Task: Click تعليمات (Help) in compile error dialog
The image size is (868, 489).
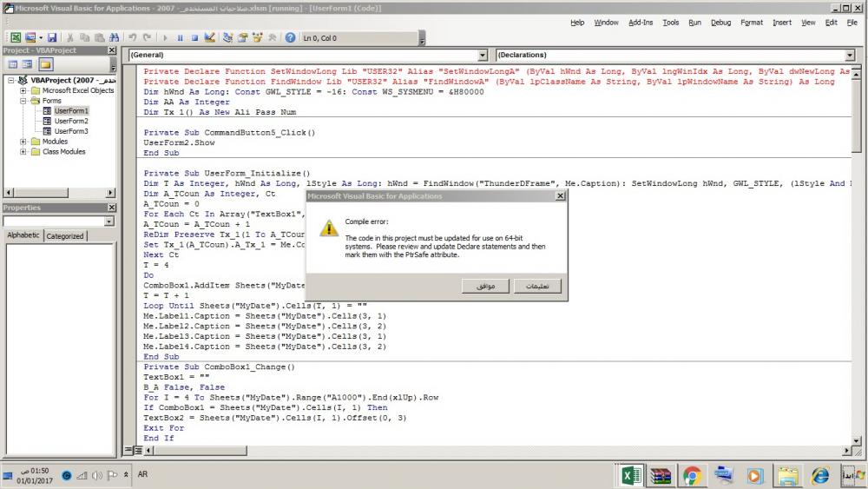Action: [x=537, y=286]
